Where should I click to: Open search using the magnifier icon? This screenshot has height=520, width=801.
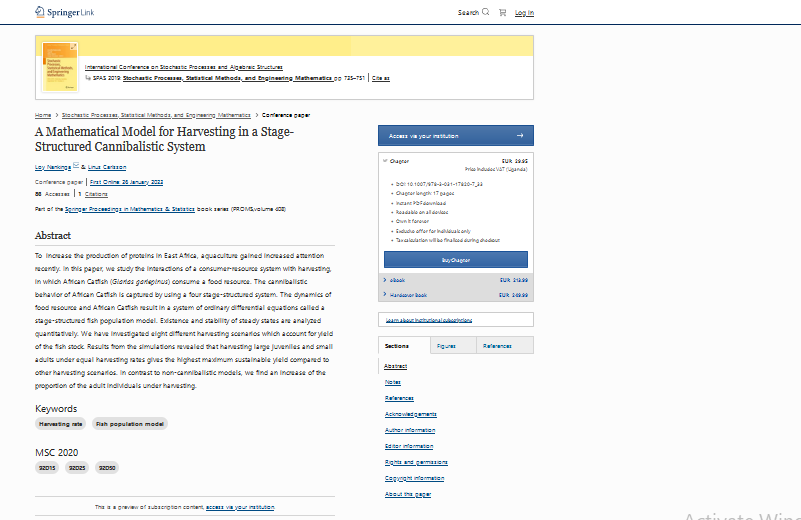(x=486, y=13)
